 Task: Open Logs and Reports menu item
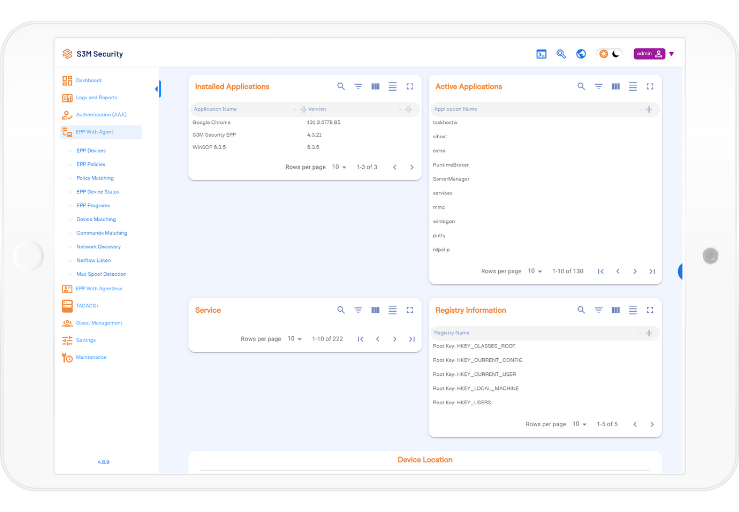click(96, 97)
